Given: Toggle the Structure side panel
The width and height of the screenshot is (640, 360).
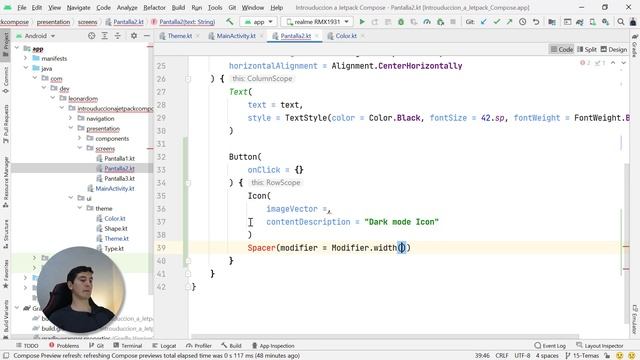Looking at the screenshot, I should pyautogui.click(x=6, y=235).
